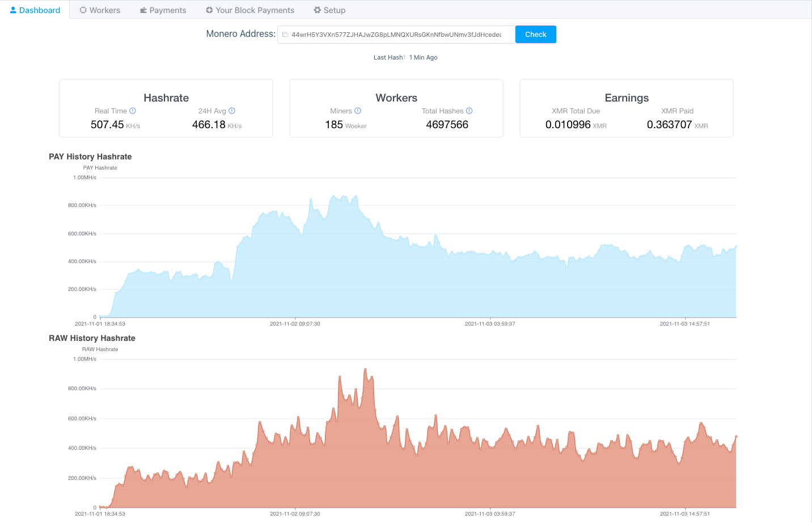Viewport: 812px width, 523px height.
Task: Click the gear icon on the Setup tab
Action: pyautogui.click(x=318, y=10)
